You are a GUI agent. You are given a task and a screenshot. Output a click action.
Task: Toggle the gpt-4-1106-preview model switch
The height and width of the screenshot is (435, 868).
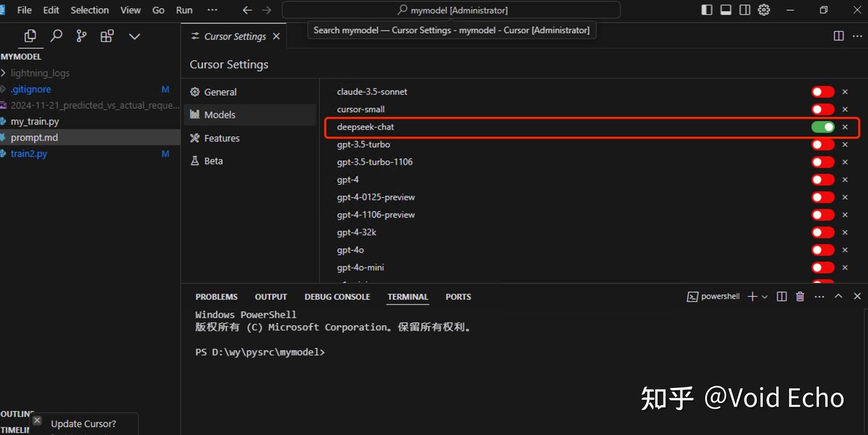(x=823, y=214)
